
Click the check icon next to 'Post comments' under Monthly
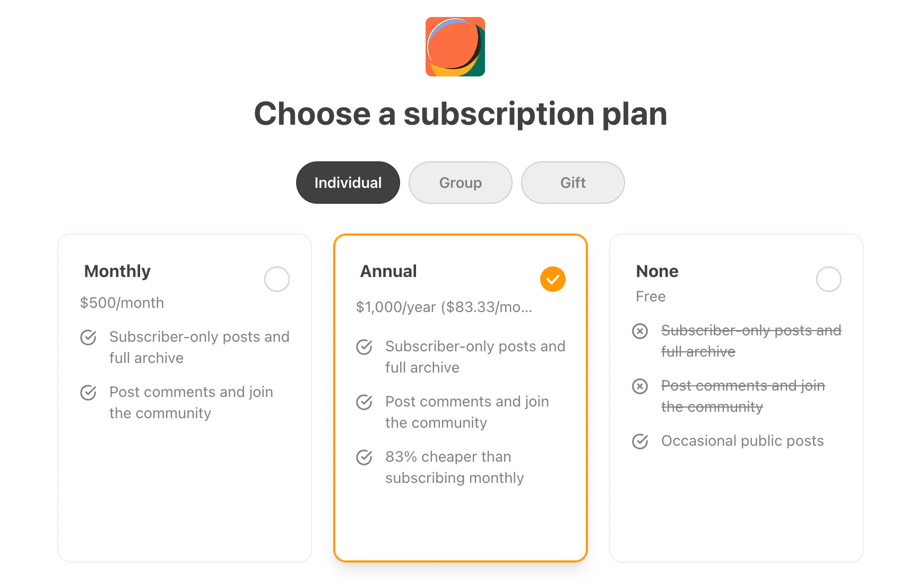[x=89, y=393]
